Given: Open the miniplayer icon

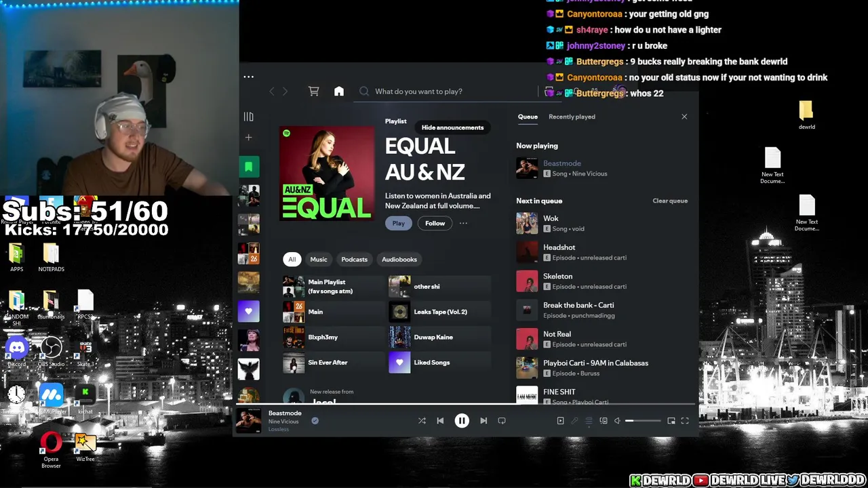Looking at the screenshot, I should 671,421.
